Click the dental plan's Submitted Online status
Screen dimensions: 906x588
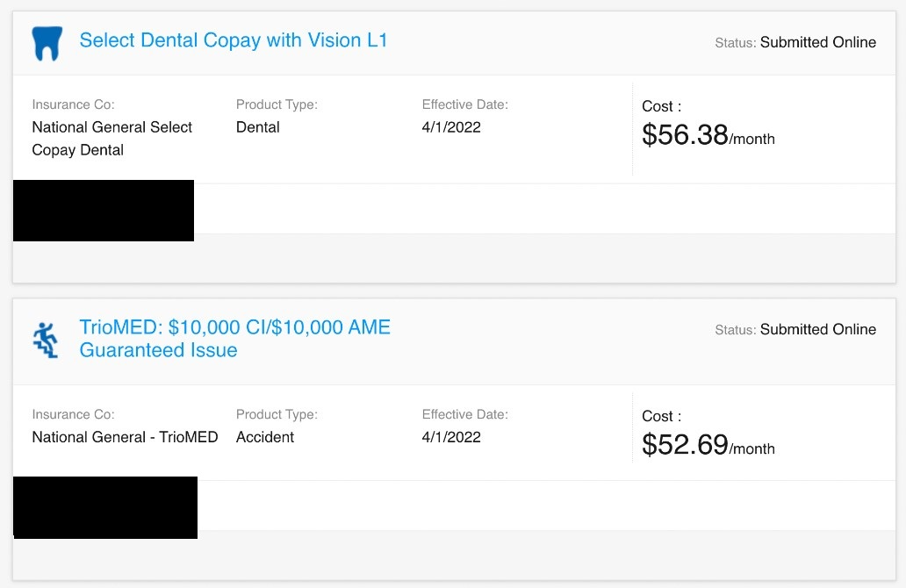(817, 42)
